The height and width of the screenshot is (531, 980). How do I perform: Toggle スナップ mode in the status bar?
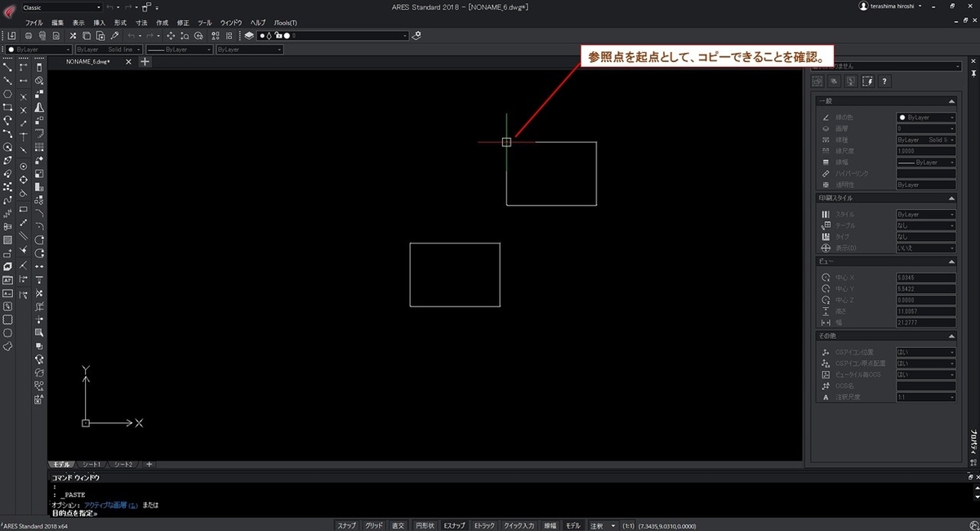[347, 525]
